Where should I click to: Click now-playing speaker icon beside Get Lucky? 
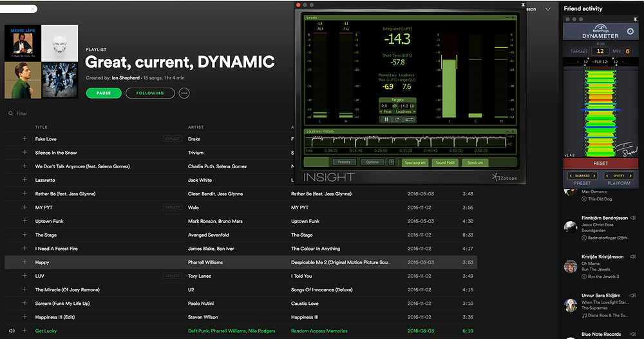[x=12, y=331]
